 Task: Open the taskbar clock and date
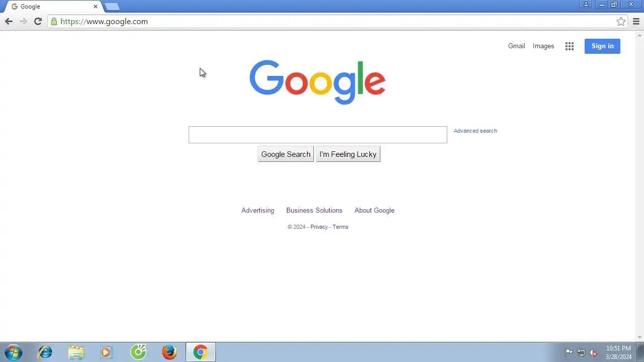click(618, 352)
